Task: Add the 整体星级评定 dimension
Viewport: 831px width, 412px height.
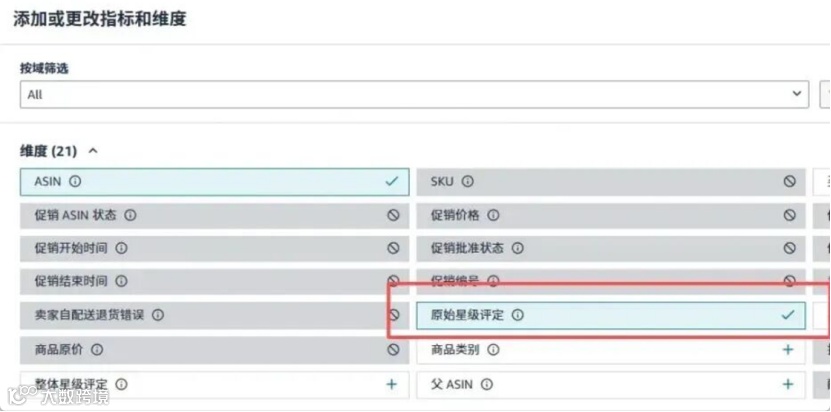Action: [391, 384]
